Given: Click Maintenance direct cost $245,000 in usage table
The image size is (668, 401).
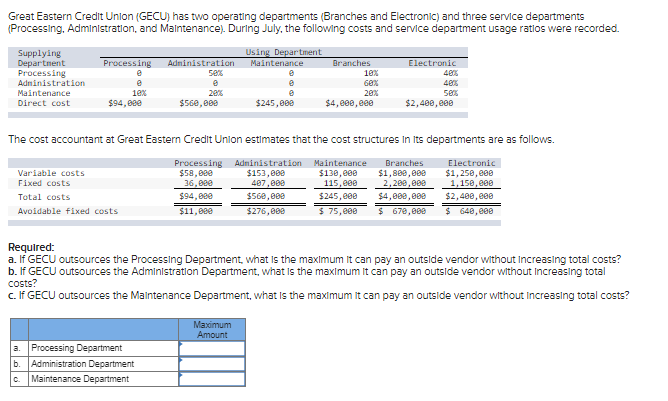Looking at the screenshot, I should click(275, 103).
